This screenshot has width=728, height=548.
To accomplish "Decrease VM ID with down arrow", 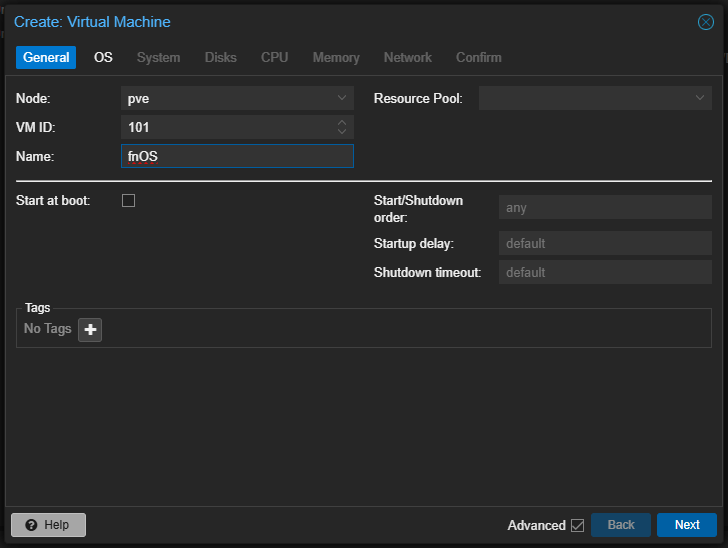I will pyautogui.click(x=342, y=131).
